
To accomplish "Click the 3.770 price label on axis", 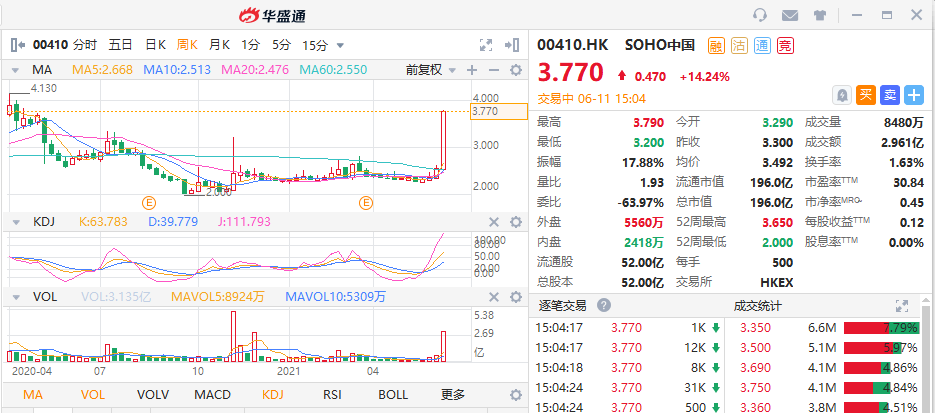I will 499,111.
